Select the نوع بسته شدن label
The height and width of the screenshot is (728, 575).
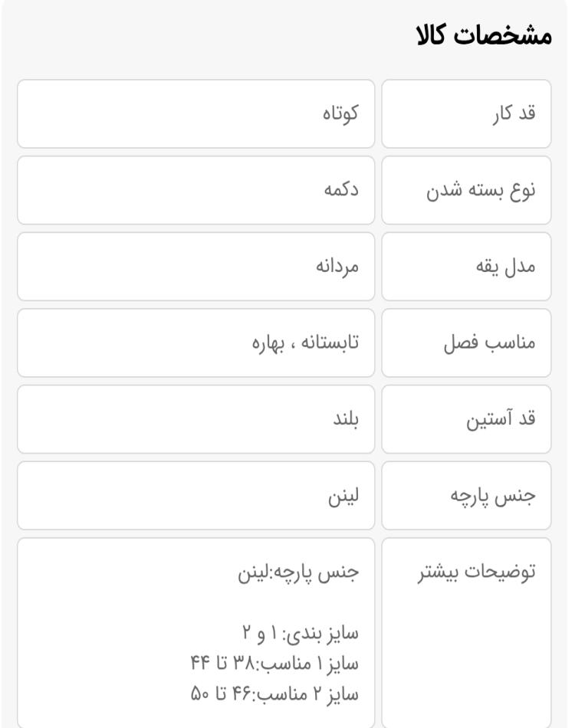[481, 190]
